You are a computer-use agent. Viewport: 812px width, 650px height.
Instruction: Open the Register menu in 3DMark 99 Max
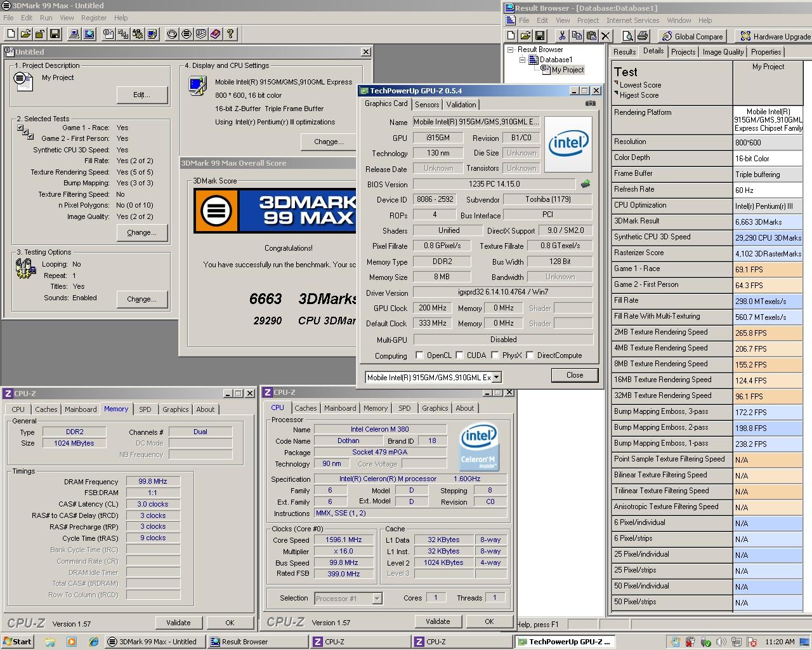tap(94, 18)
